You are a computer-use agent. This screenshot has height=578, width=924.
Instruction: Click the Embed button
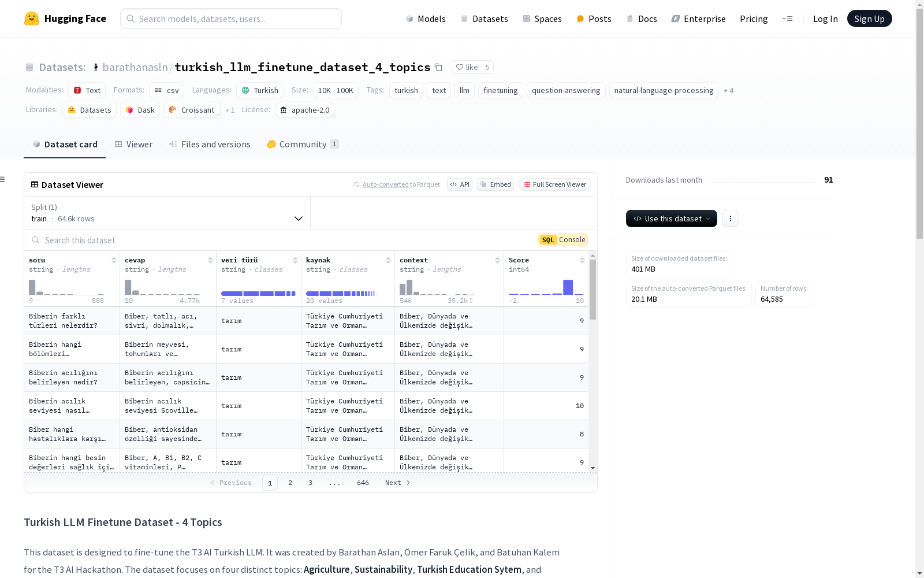pyautogui.click(x=495, y=184)
